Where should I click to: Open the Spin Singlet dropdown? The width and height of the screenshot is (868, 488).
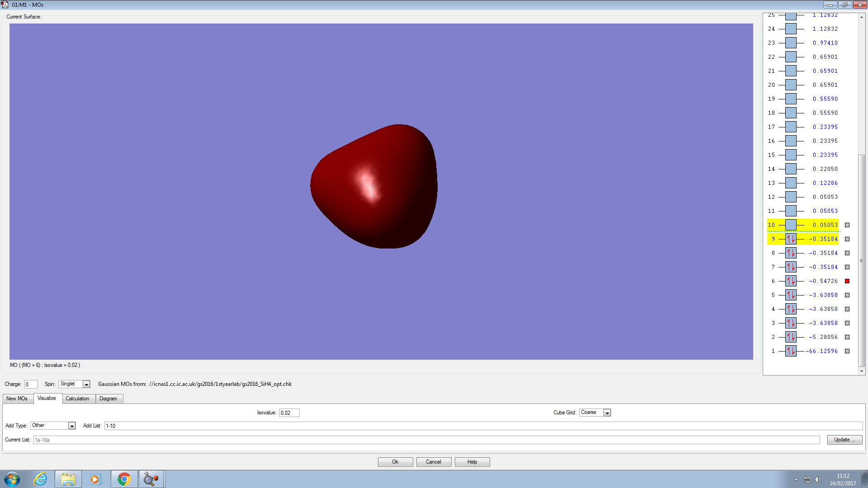click(x=86, y=384)
